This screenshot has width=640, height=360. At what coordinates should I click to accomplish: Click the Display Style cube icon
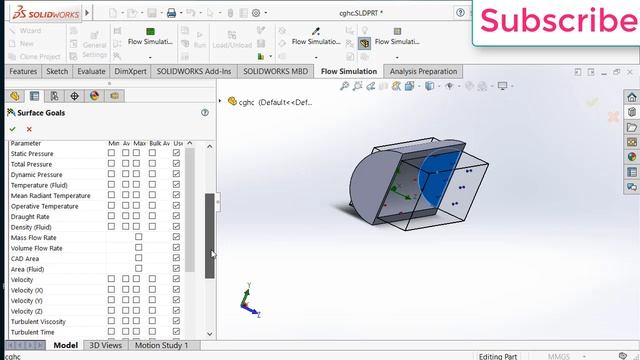click(429, 86)
